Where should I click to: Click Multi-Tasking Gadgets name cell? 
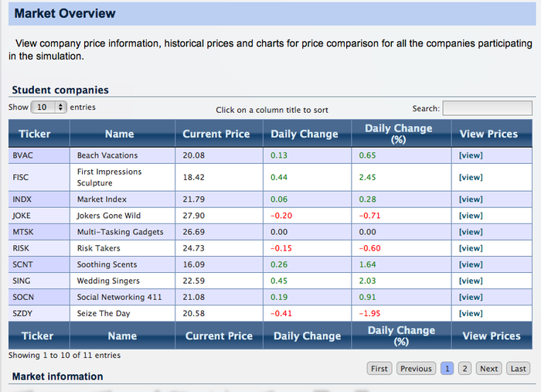coord(122,232)
